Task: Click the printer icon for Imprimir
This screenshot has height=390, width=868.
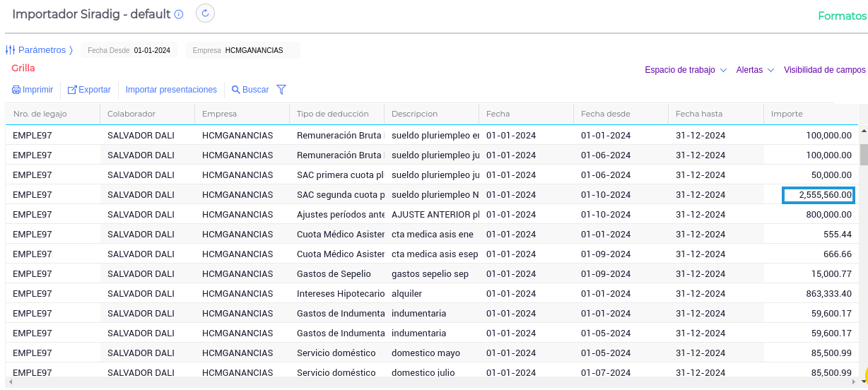Action: point(16,90)
